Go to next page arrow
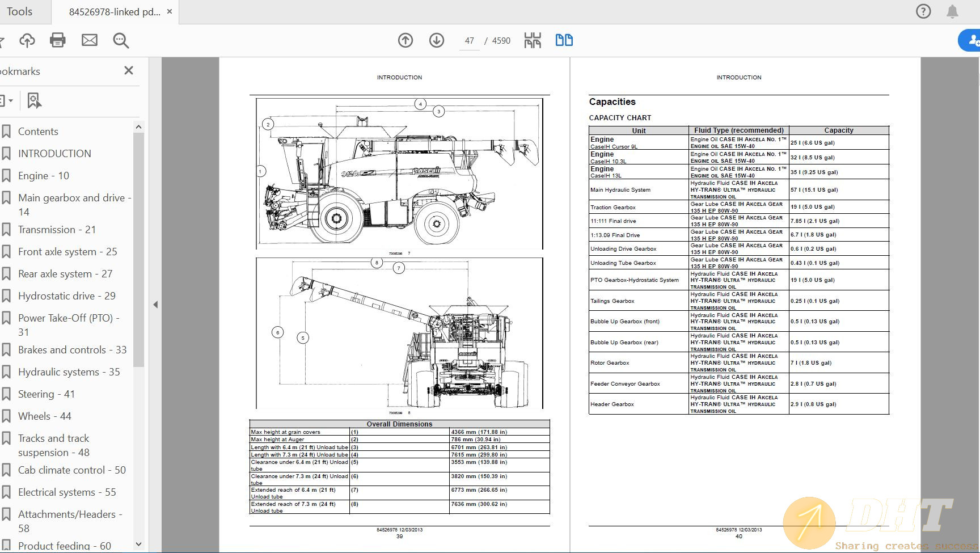The width and height of the screenshot is (980, 553). (437, 40)
